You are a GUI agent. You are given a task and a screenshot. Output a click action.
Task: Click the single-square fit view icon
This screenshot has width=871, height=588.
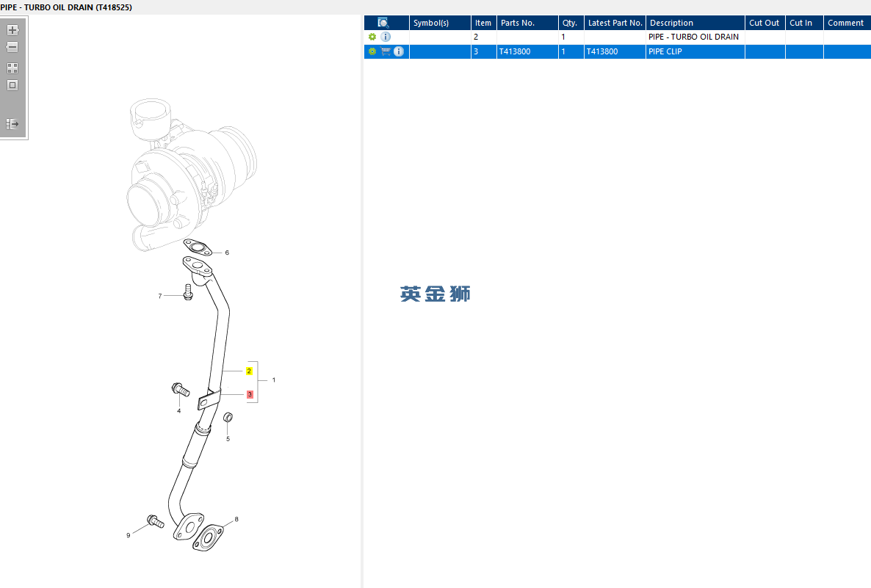click(12, 85)
